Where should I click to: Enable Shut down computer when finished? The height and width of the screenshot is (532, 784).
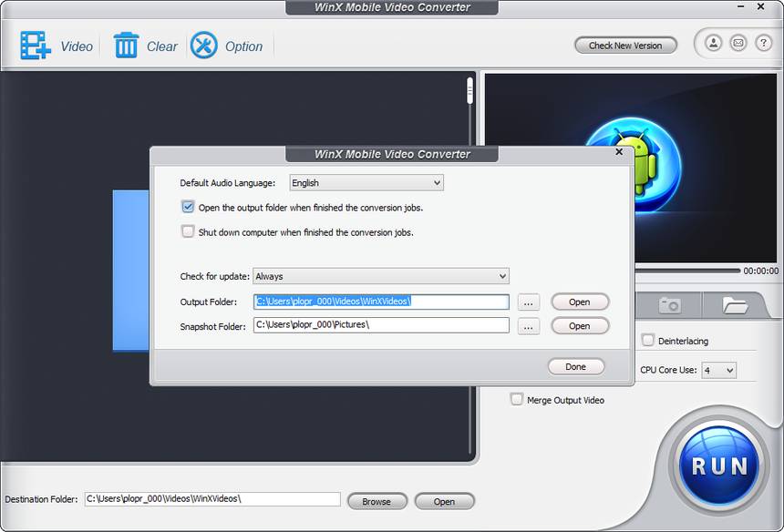(x=188, y=231)
